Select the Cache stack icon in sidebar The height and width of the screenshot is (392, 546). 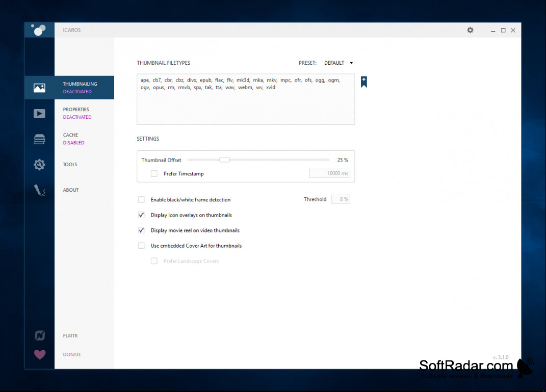(39, 139)
